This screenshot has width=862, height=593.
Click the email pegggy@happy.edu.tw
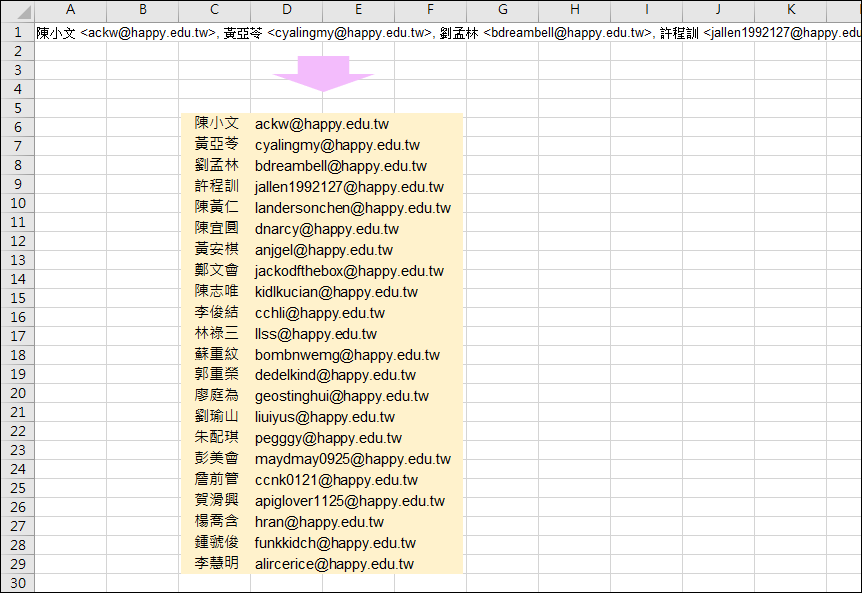tap(328, 438)
